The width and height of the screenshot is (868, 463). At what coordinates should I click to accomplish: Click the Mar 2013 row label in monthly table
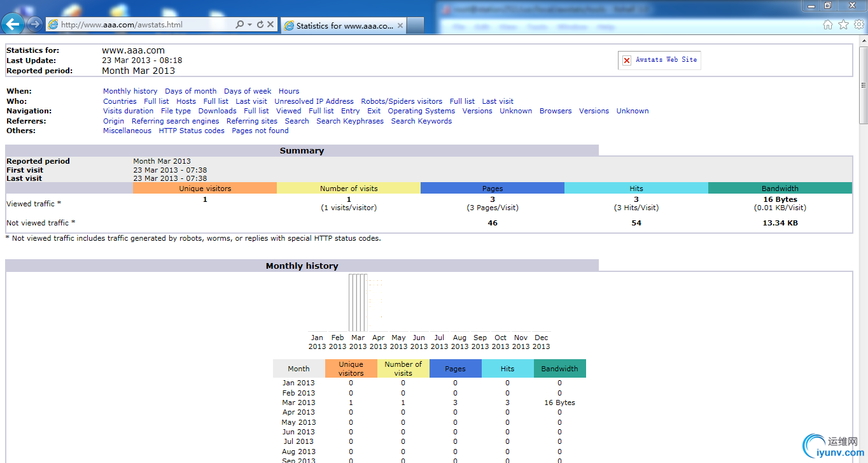[298, 402]
